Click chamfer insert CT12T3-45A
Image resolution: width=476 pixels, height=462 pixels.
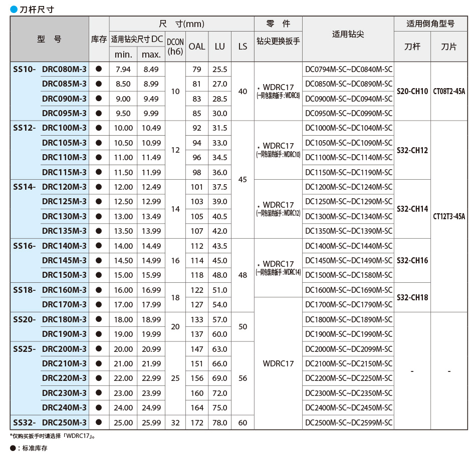coord(449,216)
